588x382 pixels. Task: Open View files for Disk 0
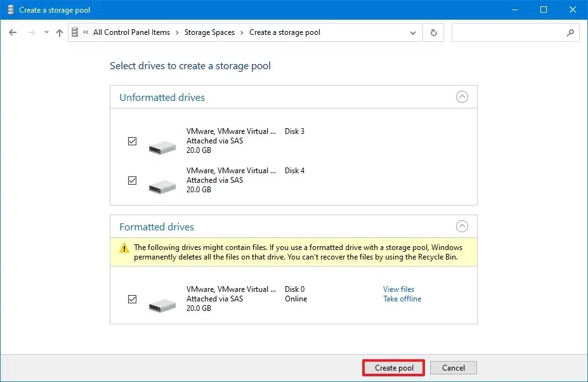tap(398, 289)
